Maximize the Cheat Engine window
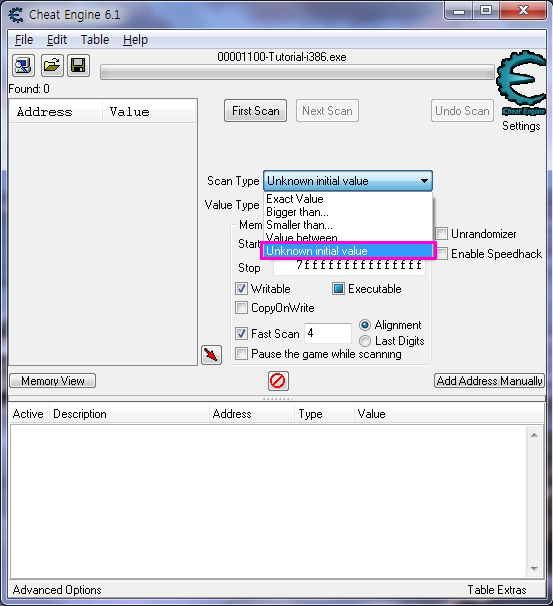This screenshot has width=553, height=606. pyautogui.click(x=486, y=11)
